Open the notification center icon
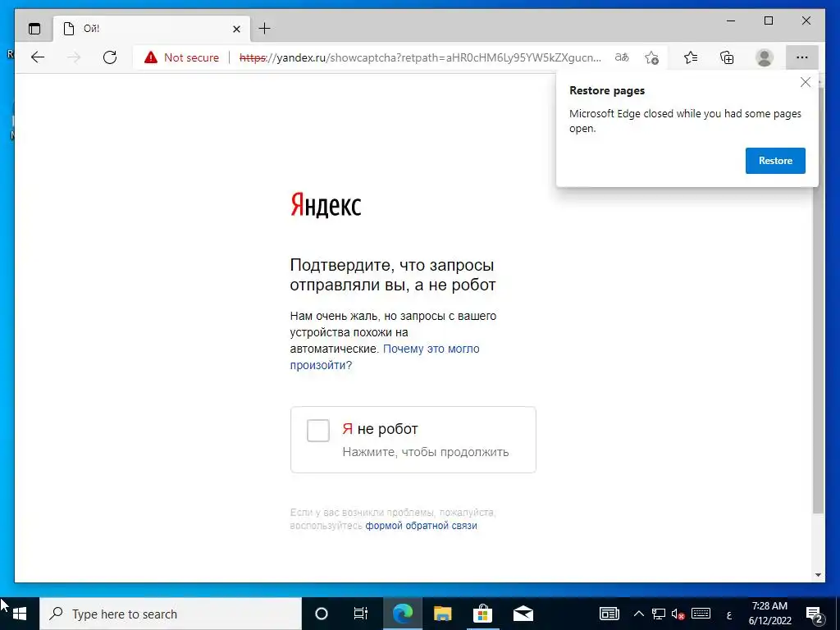This screenshot has height=630, width=840. (x=815, y=615)
